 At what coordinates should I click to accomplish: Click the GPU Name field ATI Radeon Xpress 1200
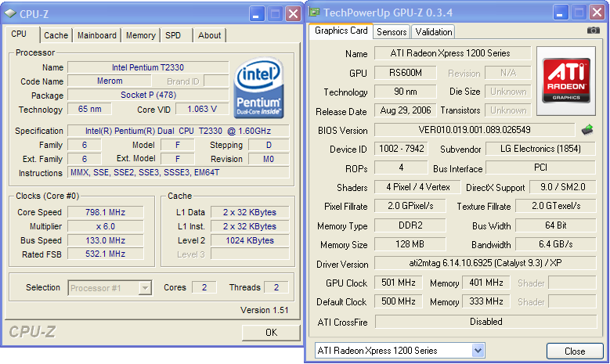(453, 53)
